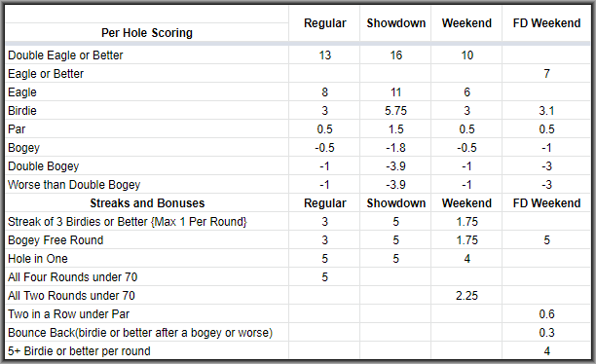Select the Showdown Birdie value 5.75
The image size is (596, 364).
point(395,111)
